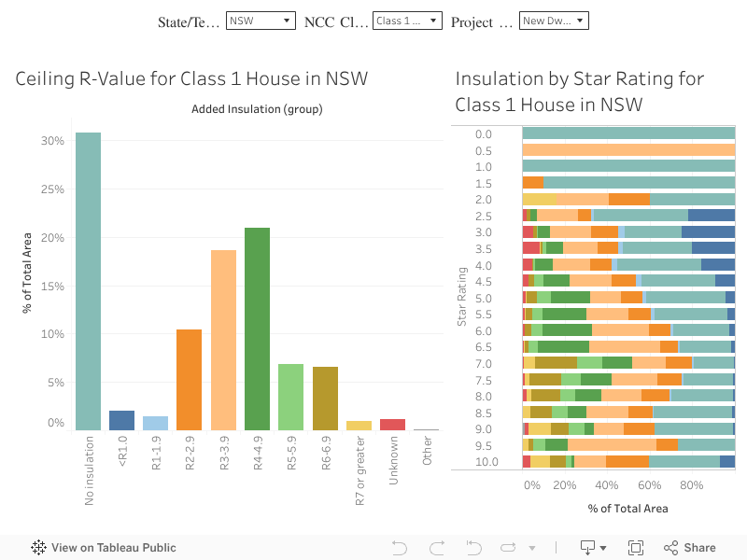Open the NCC Class dropdown
The width and height of the screenshot is (747, 560).
[408, 20]
